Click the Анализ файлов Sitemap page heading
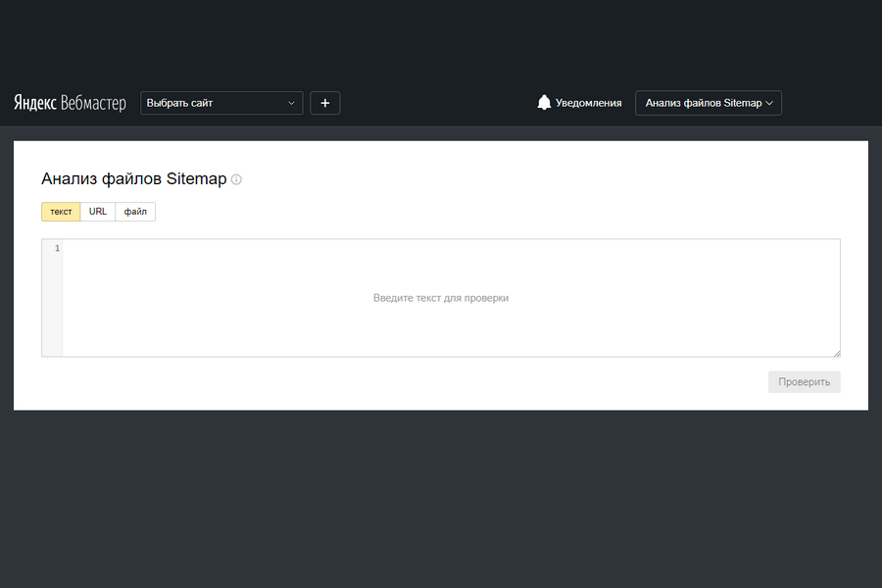This screenshot has width=882, height=588. [x=133, y=179]
